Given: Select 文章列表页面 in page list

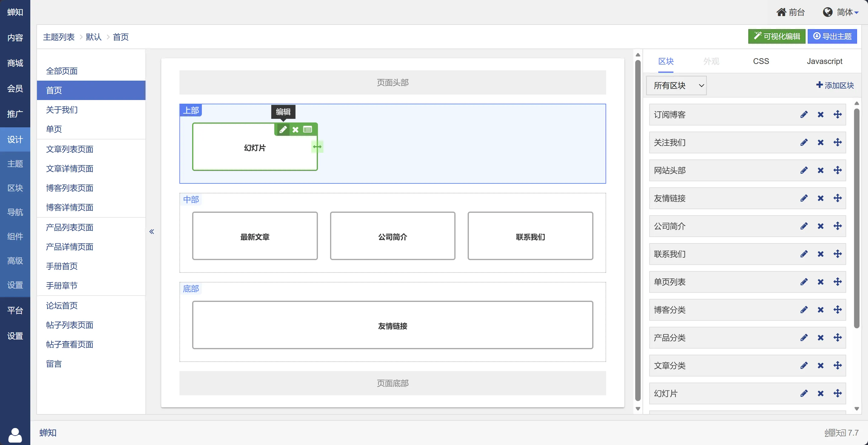Looking at the screenshot, I should point(91,149).
